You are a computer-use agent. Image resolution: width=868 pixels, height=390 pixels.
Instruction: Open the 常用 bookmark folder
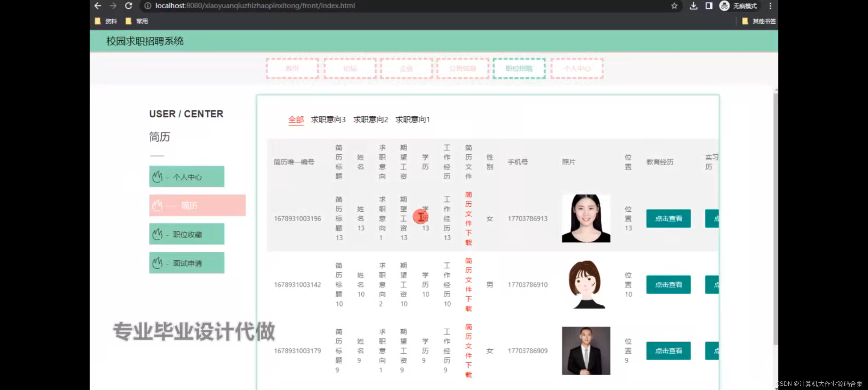tap(136, 21)
